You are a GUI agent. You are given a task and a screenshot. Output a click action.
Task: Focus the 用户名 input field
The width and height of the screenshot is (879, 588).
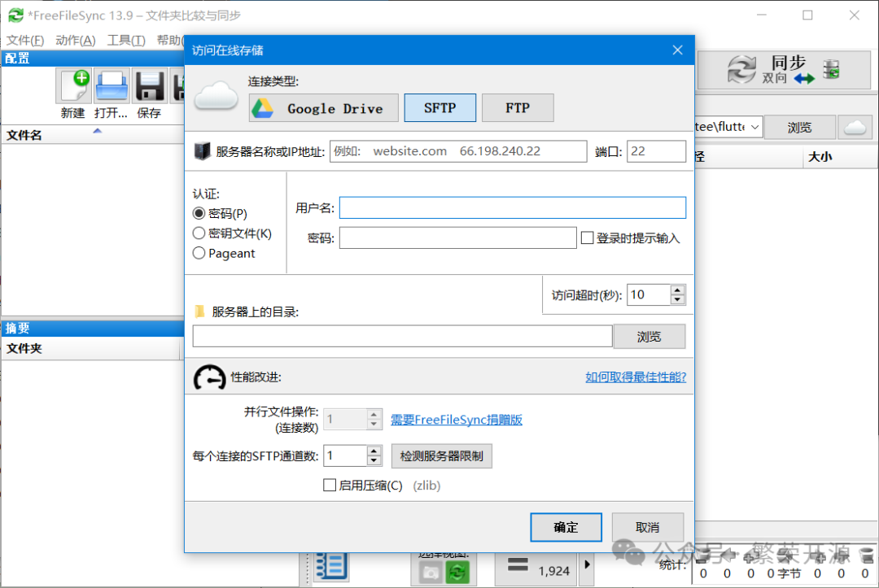click(513, 207)
